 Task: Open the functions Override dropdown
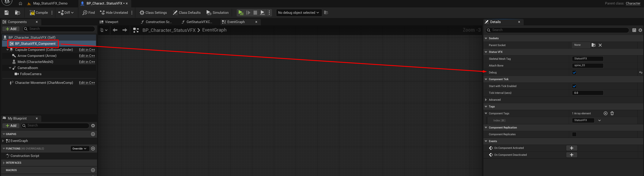[x=79, y=149]
